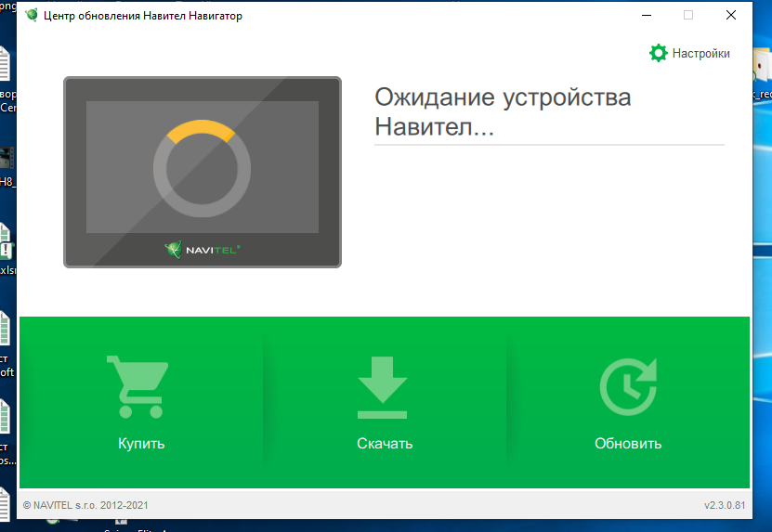Click the Купить button label
772x532 pixels.
[141, 444]
